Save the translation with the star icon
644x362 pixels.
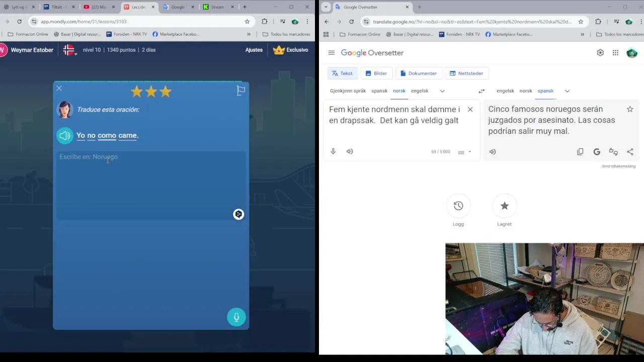[x=630, y=109]
